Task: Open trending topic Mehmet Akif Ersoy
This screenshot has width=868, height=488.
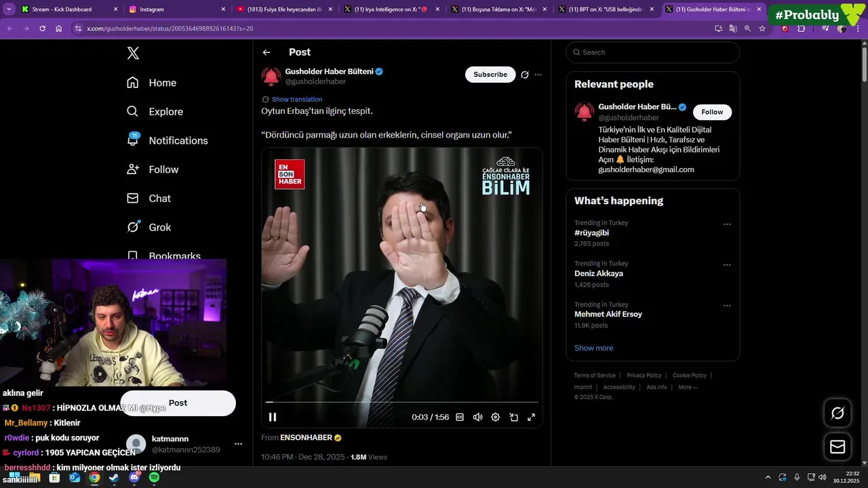Action: 608,314
